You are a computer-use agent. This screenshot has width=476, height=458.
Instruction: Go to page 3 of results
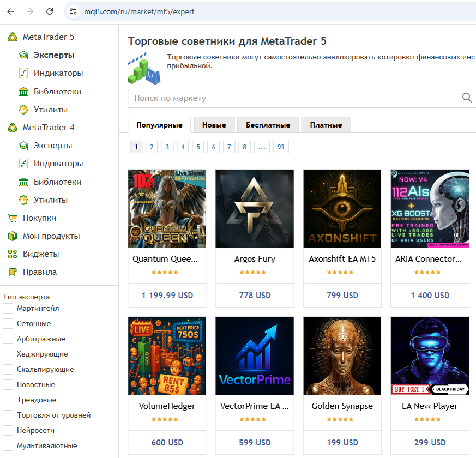click(x=167, y=147)
